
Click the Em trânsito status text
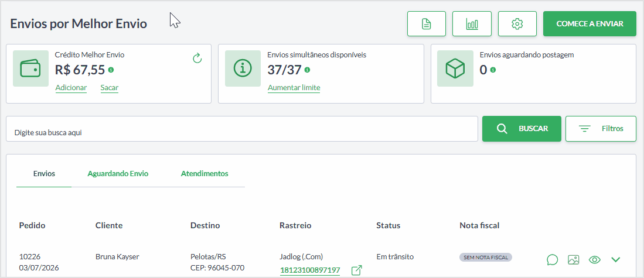tap(395, 257)
